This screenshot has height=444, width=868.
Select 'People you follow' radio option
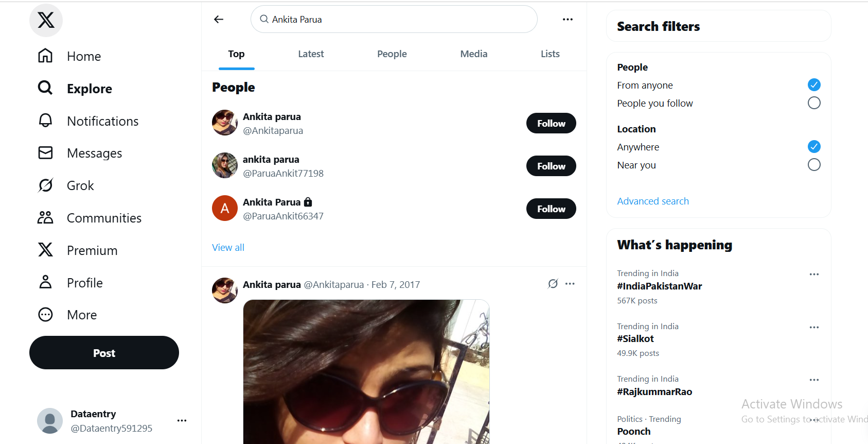(x=813, y=103)
